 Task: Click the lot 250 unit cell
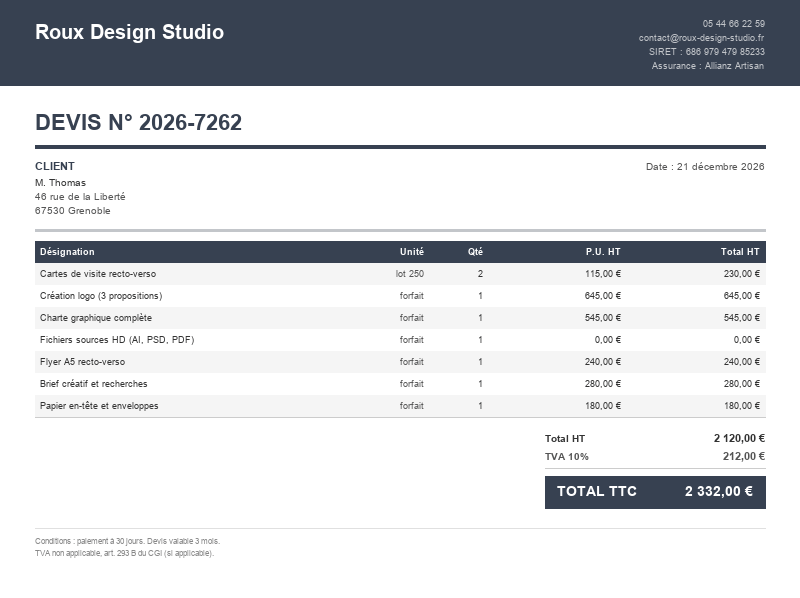[410, 274]
